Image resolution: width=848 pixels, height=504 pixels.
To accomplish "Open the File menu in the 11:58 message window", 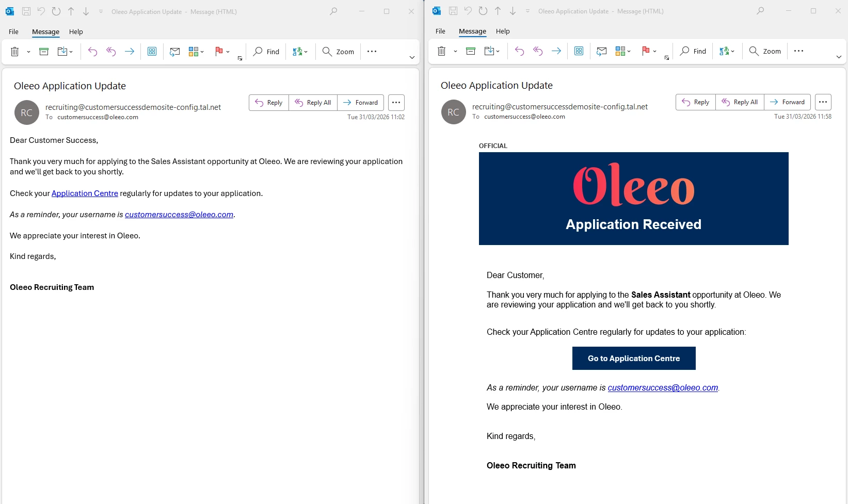I will [x=441, y=31].
